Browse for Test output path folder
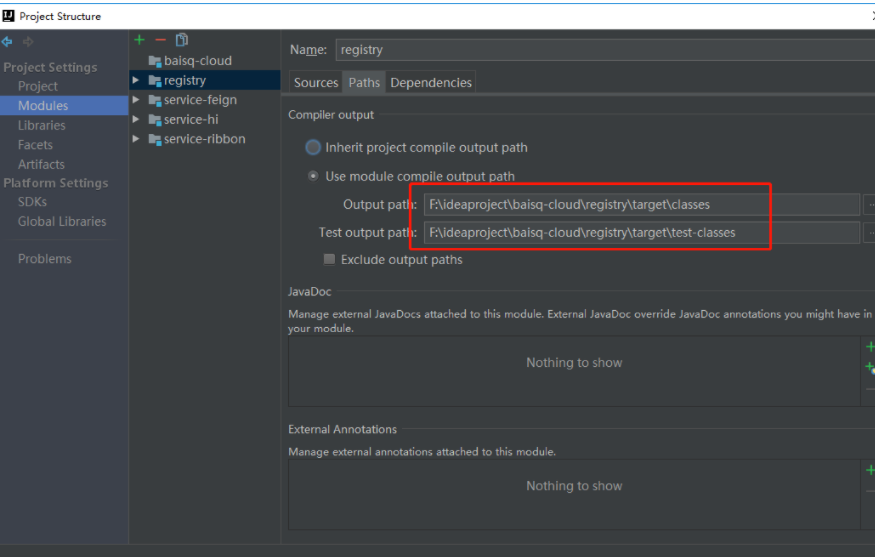 pyautogui.click(x=869, y=232)
